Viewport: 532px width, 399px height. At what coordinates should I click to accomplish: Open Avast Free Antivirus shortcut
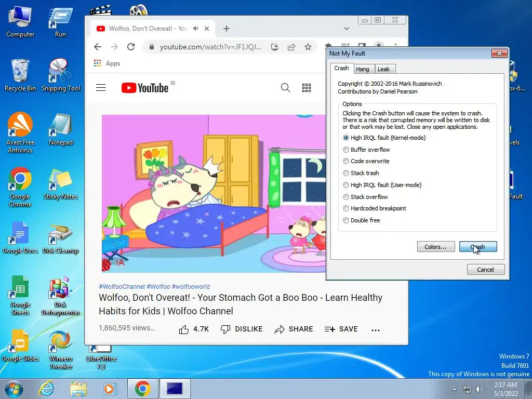[x=20, y=132]
